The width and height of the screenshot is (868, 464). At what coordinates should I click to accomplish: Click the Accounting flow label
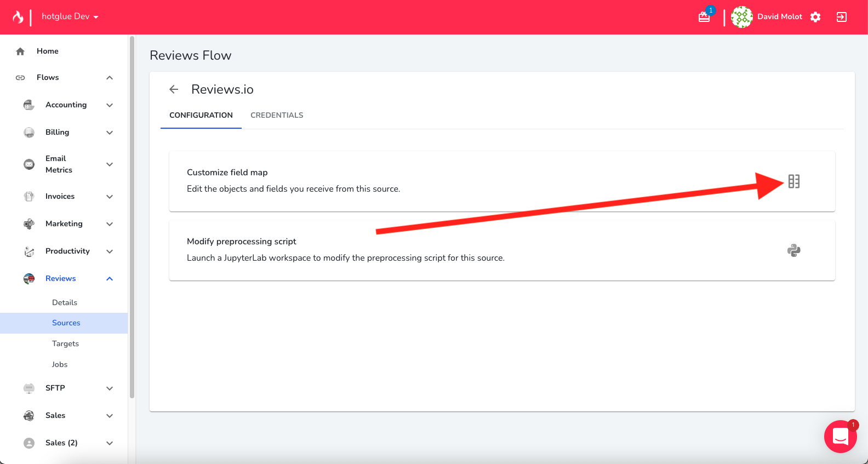[66, 105]
